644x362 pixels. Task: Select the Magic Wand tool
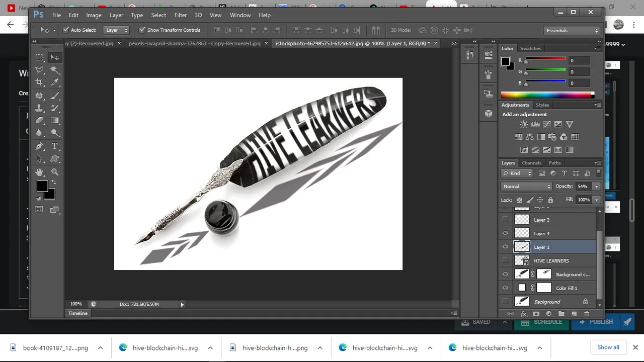tap(55, 70)
